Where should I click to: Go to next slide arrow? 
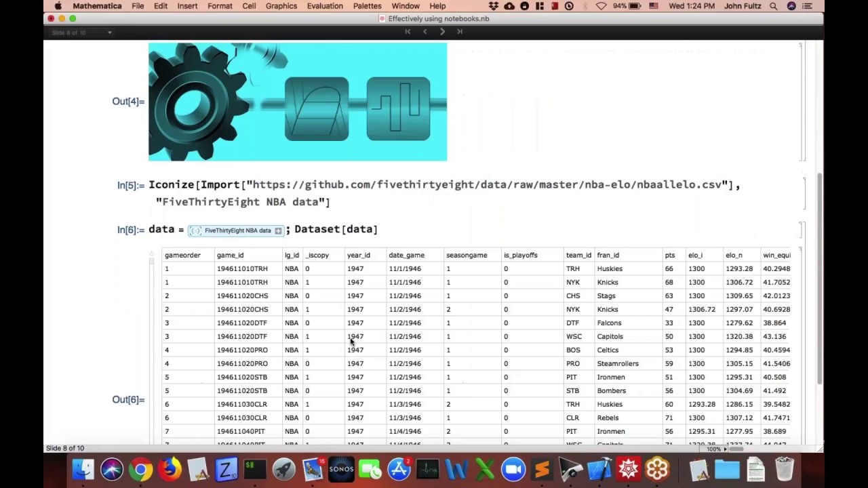442,32
